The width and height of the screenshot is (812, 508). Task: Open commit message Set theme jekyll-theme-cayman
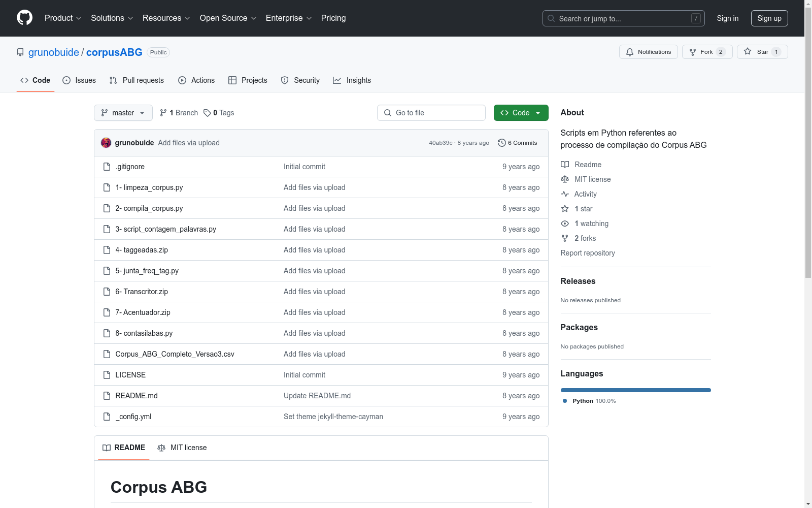(x=333, y=417)
